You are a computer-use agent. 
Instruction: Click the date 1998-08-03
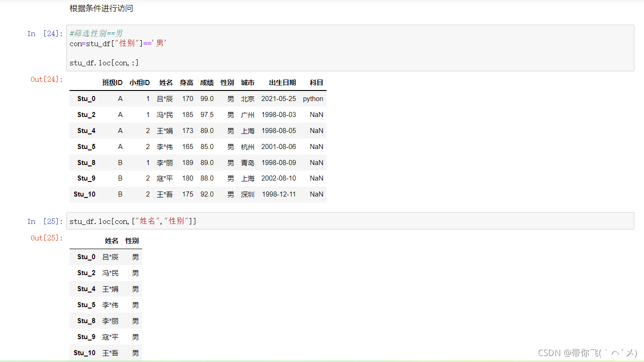point(279,115)
